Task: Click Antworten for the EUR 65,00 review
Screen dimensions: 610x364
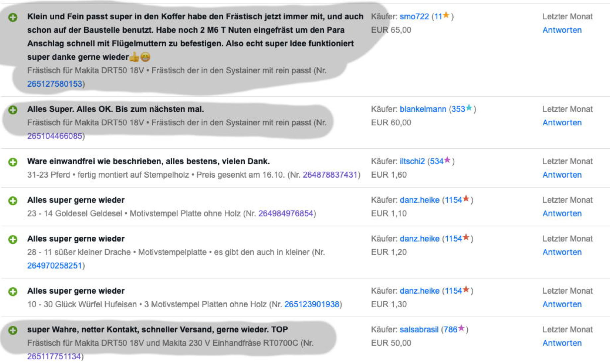Action: (x=562, y=30)
